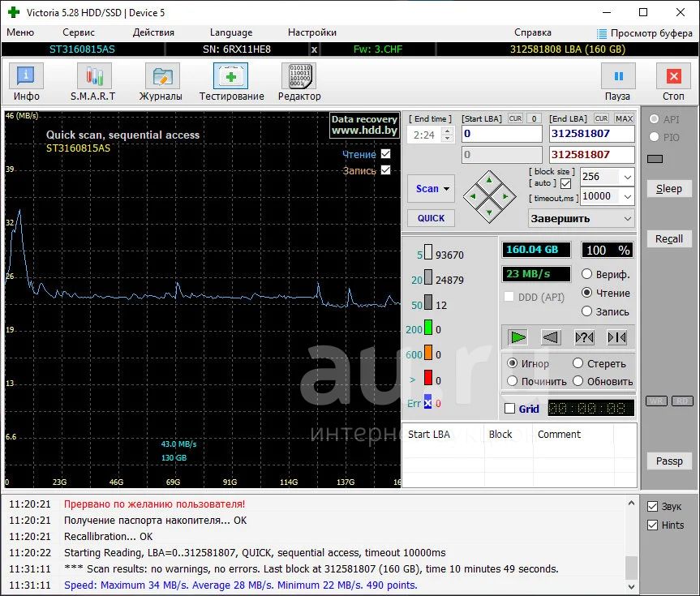Click the reverse scan back arrow button
This screenshot has width=700, height=596.
pos(551,337)
